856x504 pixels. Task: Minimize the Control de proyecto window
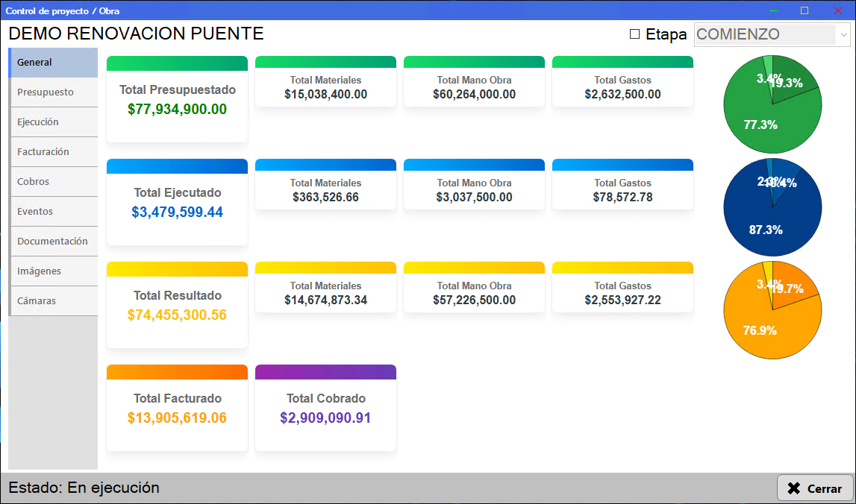point(773,10)
